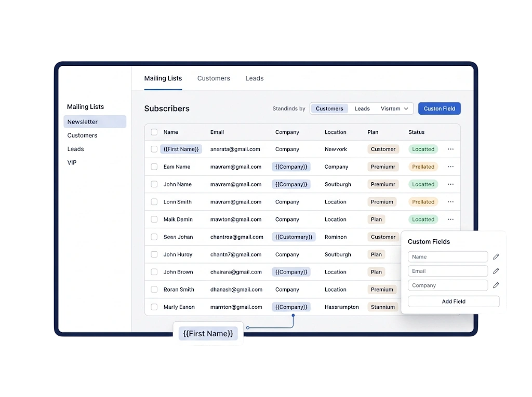Focus the Name custom field input

pos(448,257)
